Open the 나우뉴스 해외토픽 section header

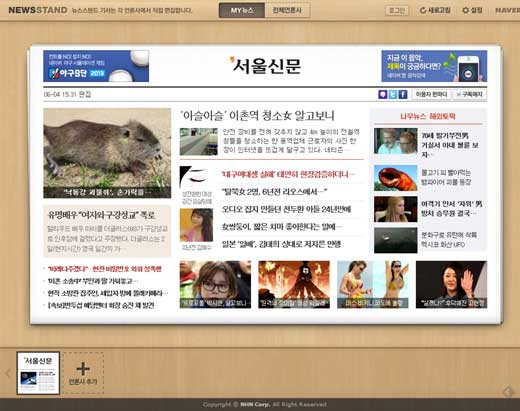[428, 116]
